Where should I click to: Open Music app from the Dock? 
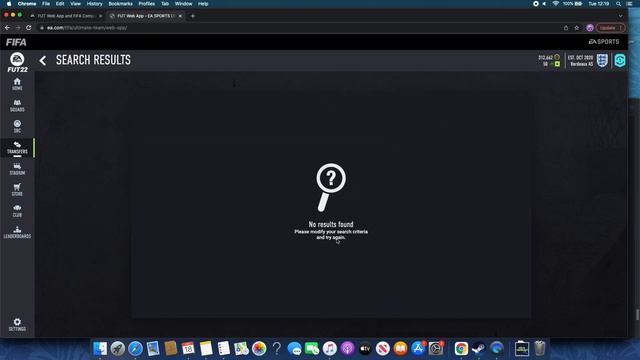pyautogui.click(x=329, y=348)
